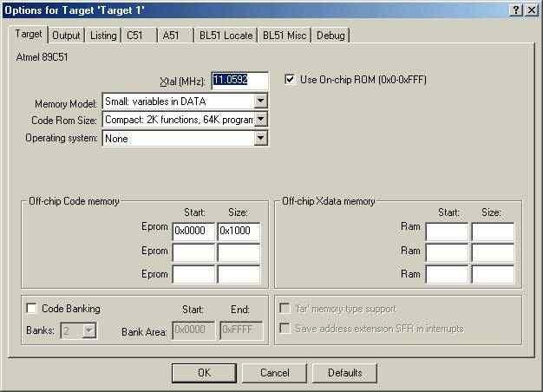Toggle Use On-chip ROM checkbox
The image size is (543, 392).
point(290,80)
